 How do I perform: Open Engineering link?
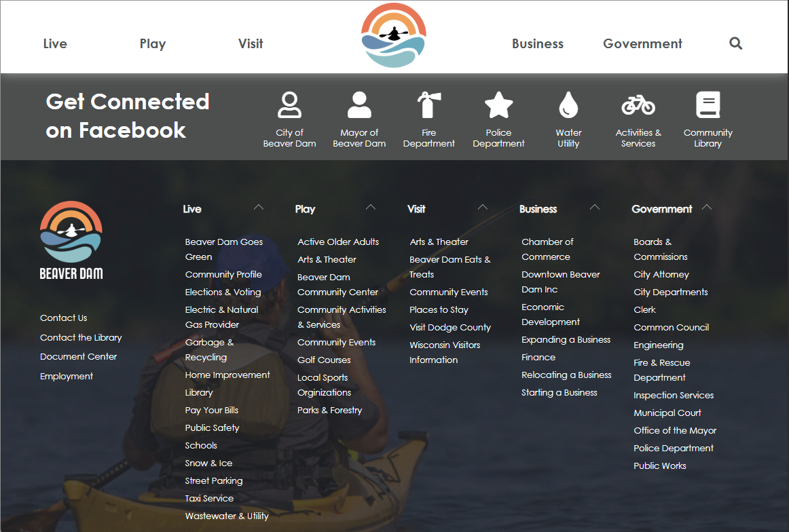coord(659,345)
